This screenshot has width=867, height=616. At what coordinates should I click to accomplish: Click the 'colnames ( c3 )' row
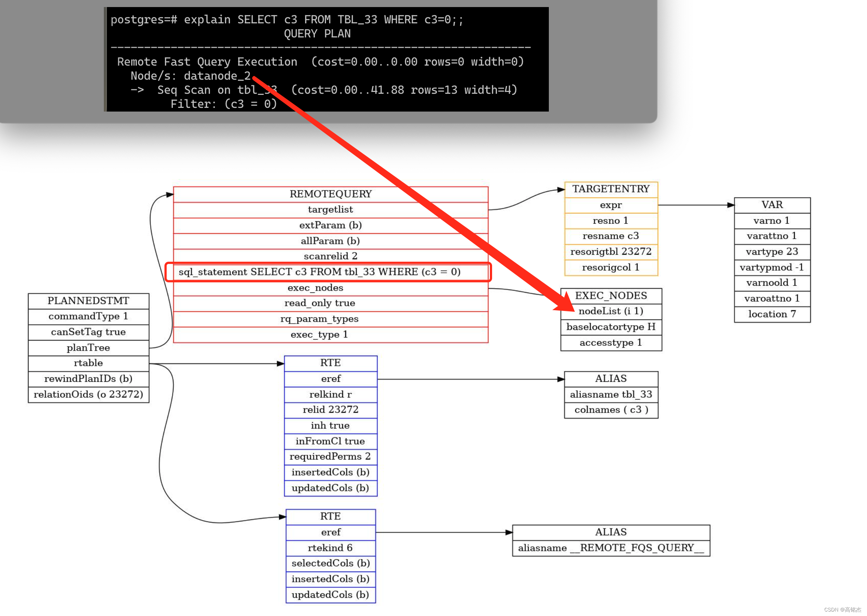pos(611,410)
